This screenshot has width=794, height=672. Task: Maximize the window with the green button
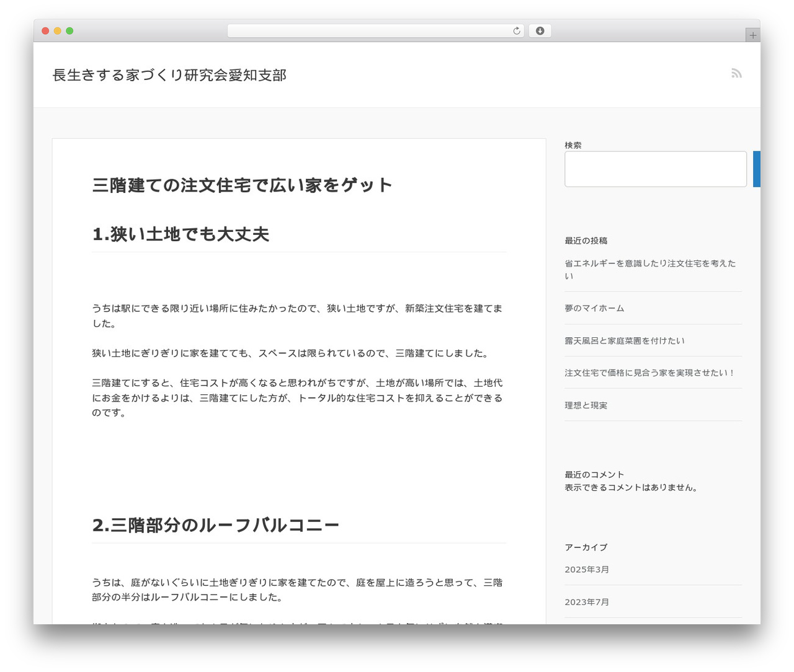coord(69,31)
